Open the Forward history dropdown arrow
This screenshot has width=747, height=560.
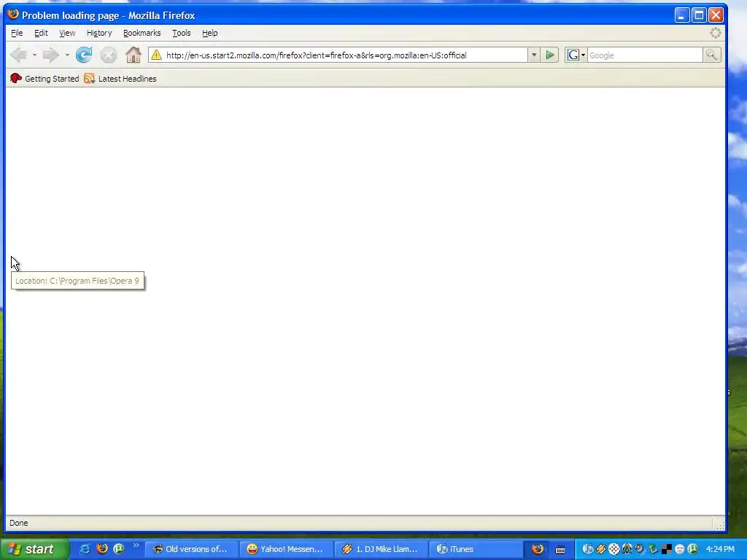(67, 55)
